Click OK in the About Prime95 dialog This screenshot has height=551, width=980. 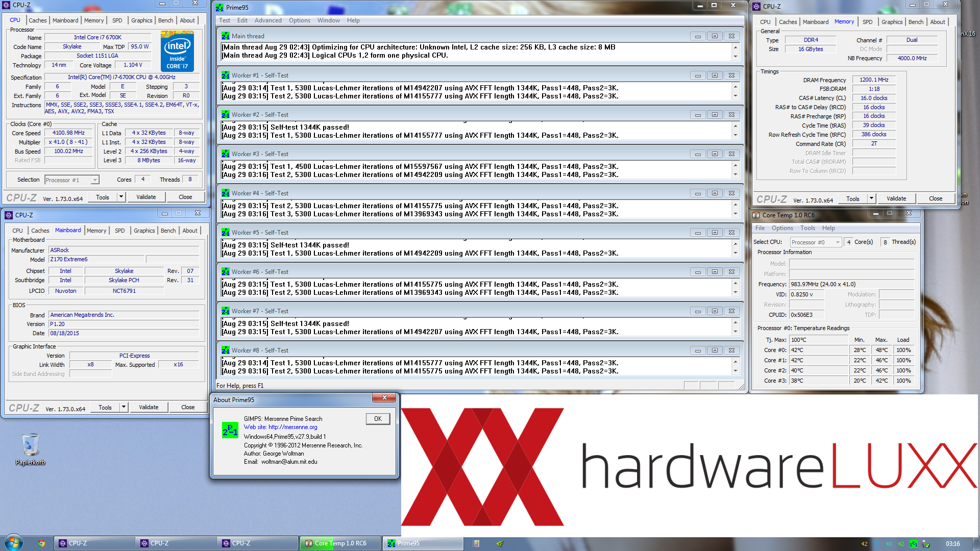pyautogui.click(x=378, y=419)
